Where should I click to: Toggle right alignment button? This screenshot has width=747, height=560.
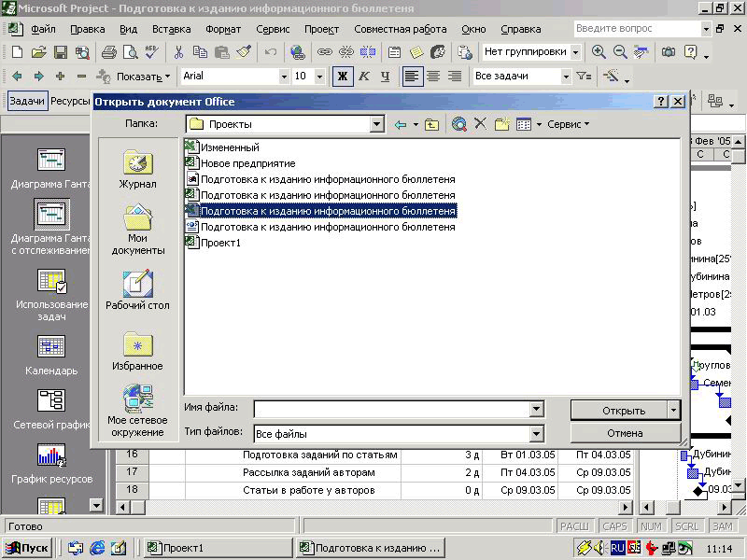(455, 77)
